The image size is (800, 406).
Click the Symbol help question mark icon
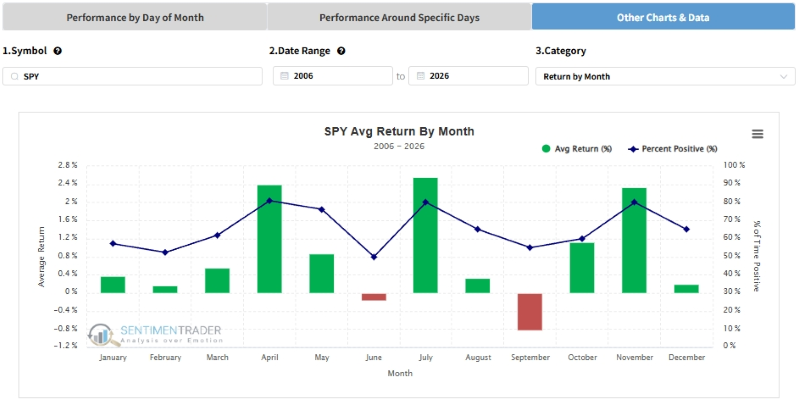(x=58, y=51)
